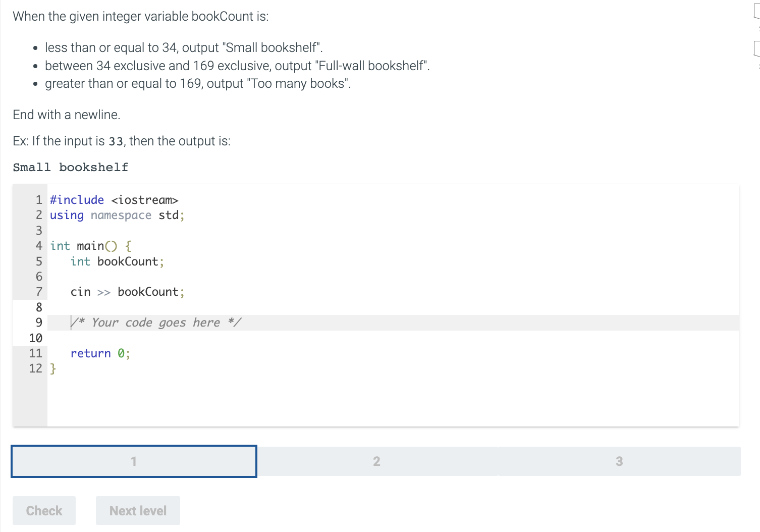Click the 'return 0;' statement
760x532 pixels.
point(100,353)
